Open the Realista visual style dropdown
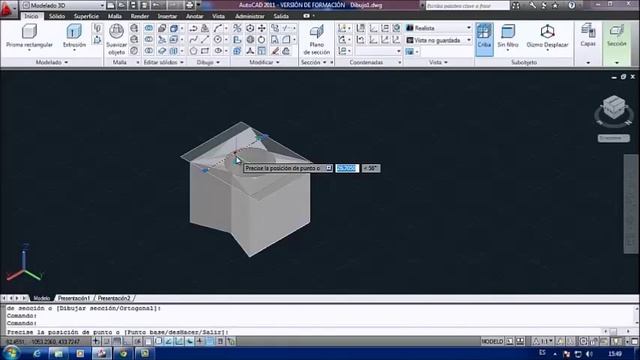Screen dimensions: 640x360 point(438,28)
